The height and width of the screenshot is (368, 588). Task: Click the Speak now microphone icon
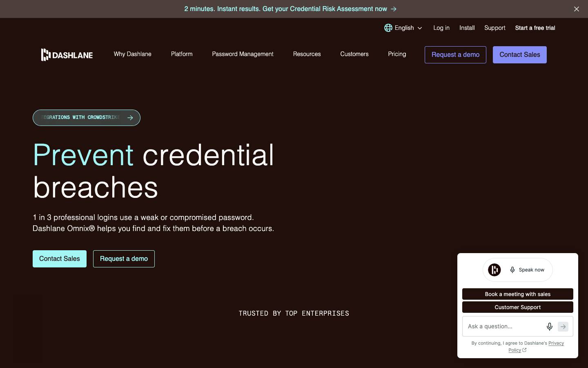512,270
